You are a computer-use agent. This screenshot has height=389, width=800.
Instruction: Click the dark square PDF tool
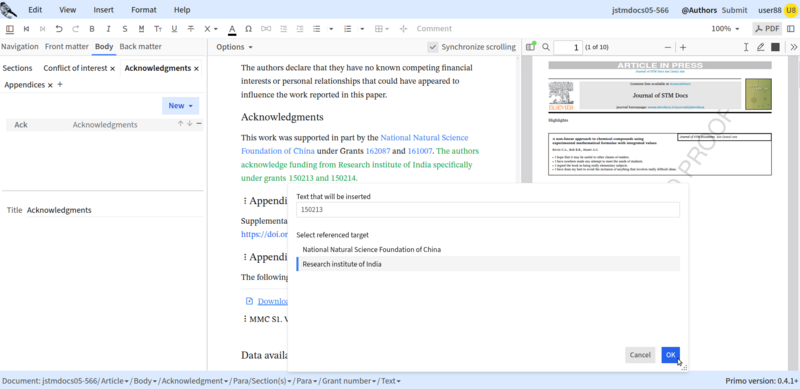[775, 47]
